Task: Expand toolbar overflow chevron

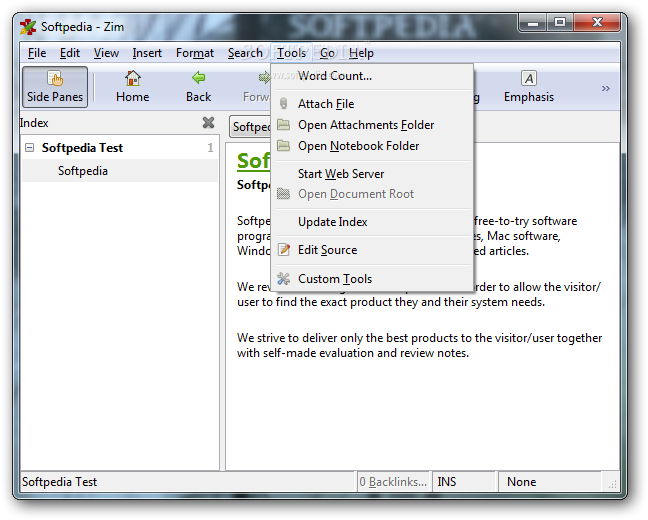Action: 606,88
